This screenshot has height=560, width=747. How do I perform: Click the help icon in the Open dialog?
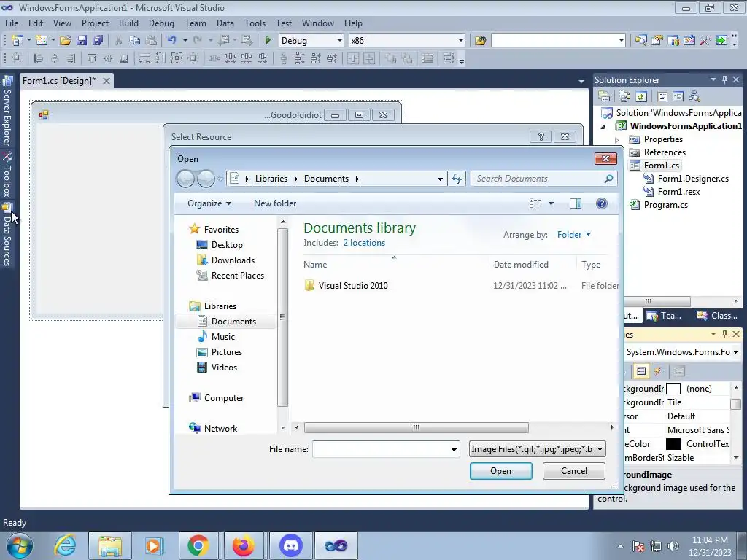pos(602,203)
